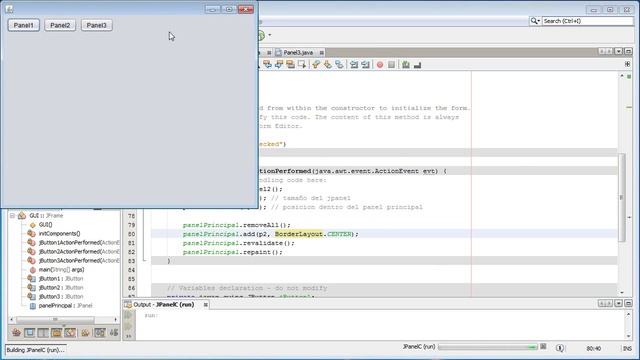
Task: Open the Output - JPanelC (run) tab
Action: point(163,304)
